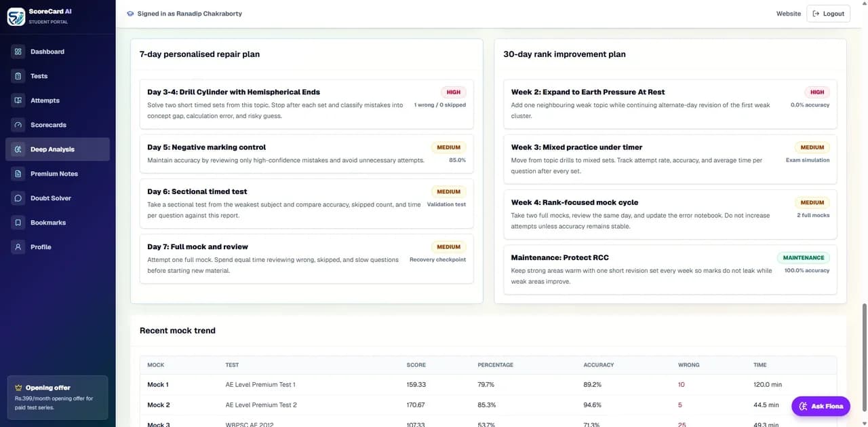
Task: Click the 'Recent mock trend' heading
Action: tap(178, 331)
